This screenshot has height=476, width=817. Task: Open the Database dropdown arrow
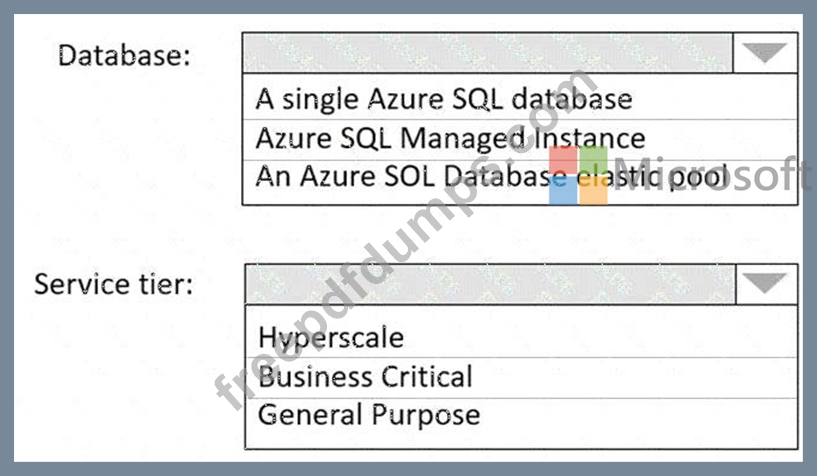pos(765,53)
